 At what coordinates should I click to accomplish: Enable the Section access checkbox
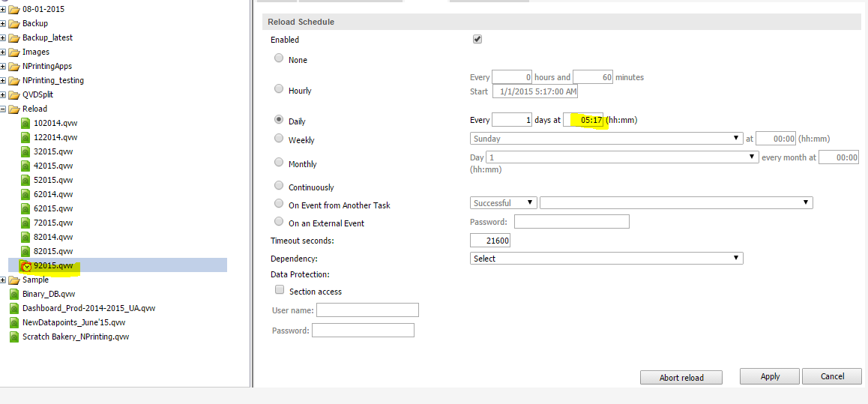(x=280, y=289)
